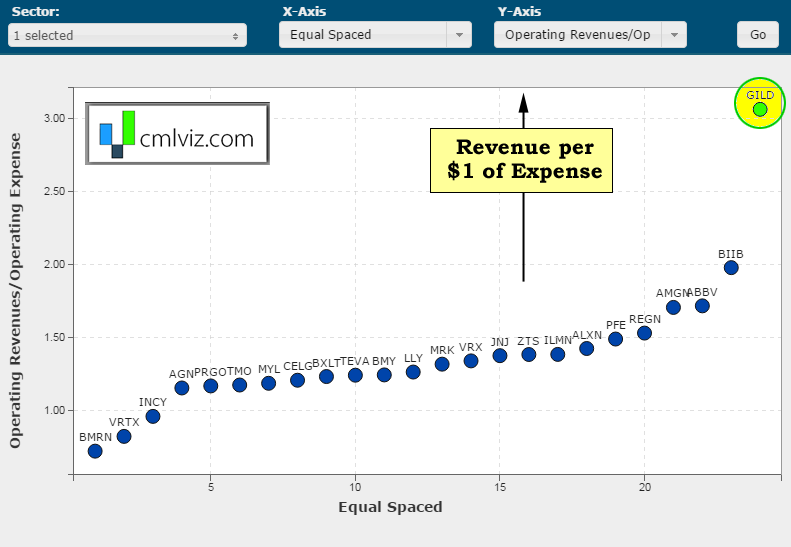Click the ABBV data point
Screen dimensions: 791x547
pyautogui.click(x=702, y=306)
